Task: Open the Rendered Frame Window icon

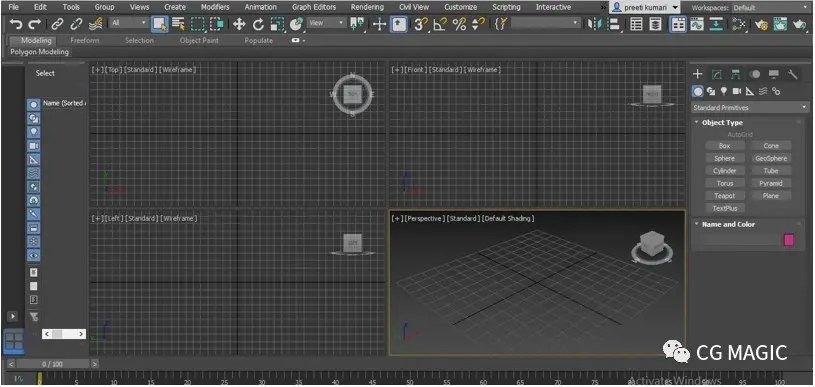Action: click(x=780, y=24)
